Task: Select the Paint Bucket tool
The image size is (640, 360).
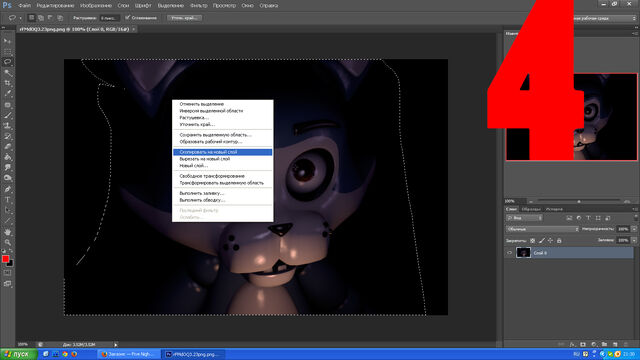Action: pyautogui.click(x=7, y=158)
